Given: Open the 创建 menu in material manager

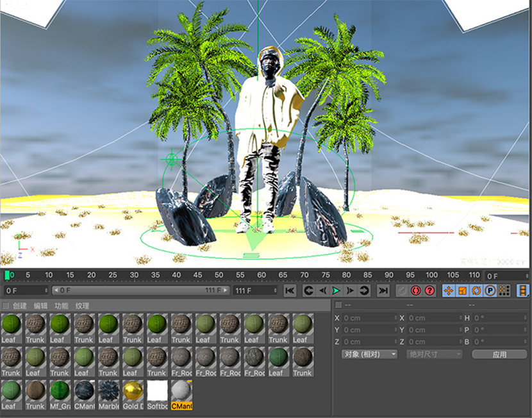Looking at the screenshot, I should (x=20, y=306).
